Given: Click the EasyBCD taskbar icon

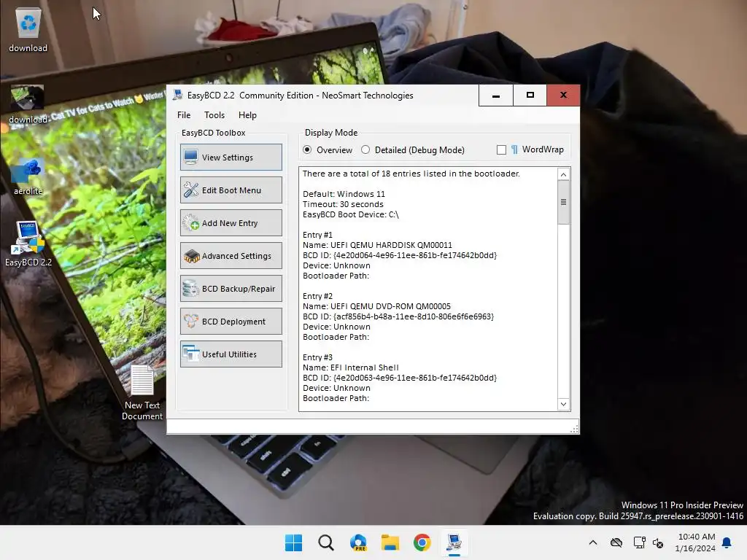Looking at the screenshot, I should [x=454, y=542].
